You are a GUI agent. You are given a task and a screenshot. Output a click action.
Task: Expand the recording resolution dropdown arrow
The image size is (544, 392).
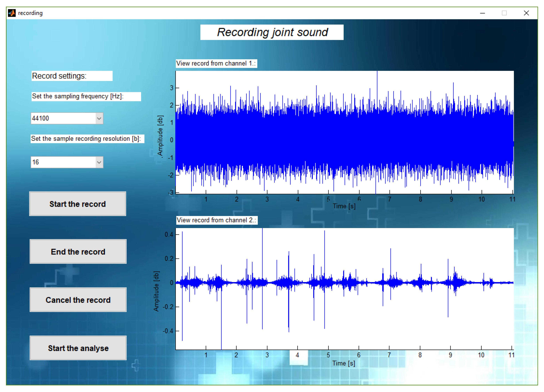[99, 162]
